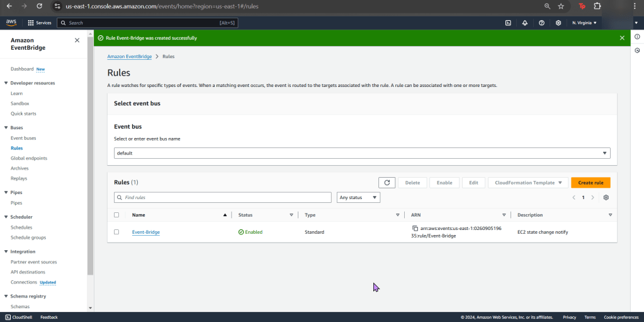
Task: Open the AWS help question icon
Action: tap(541, 23)
